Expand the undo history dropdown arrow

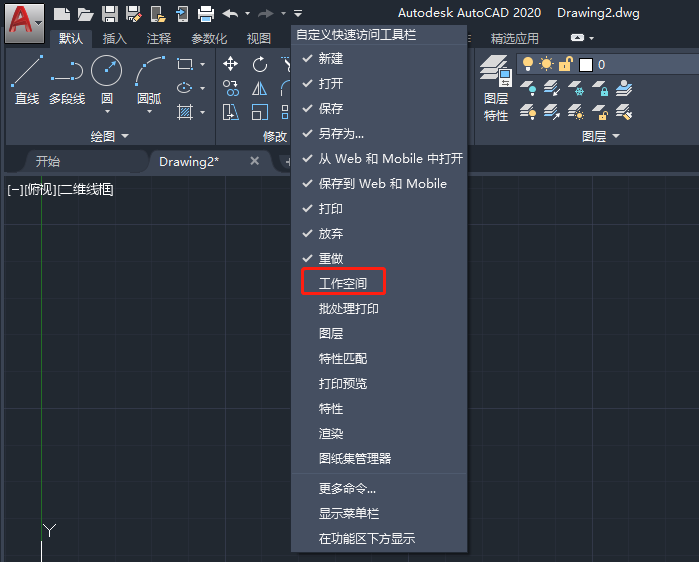click(247, 14)
